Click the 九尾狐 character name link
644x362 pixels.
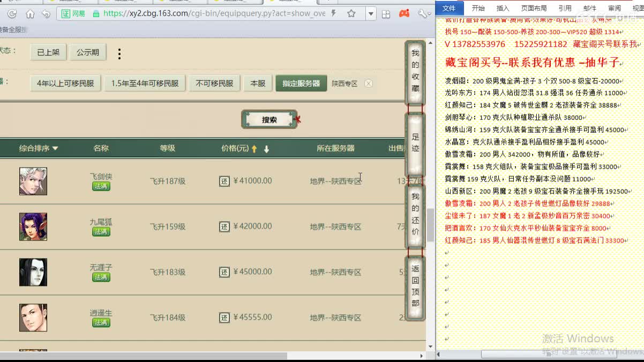tap(101, 222)
